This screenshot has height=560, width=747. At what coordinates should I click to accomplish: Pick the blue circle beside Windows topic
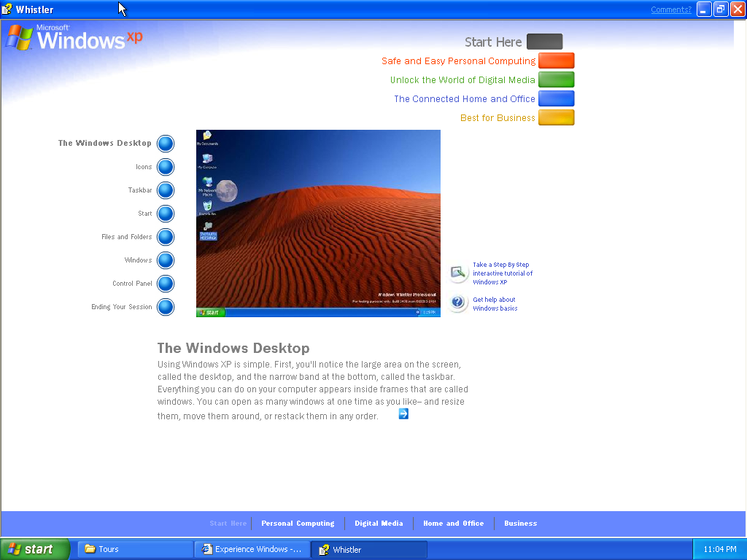[166, 260]
